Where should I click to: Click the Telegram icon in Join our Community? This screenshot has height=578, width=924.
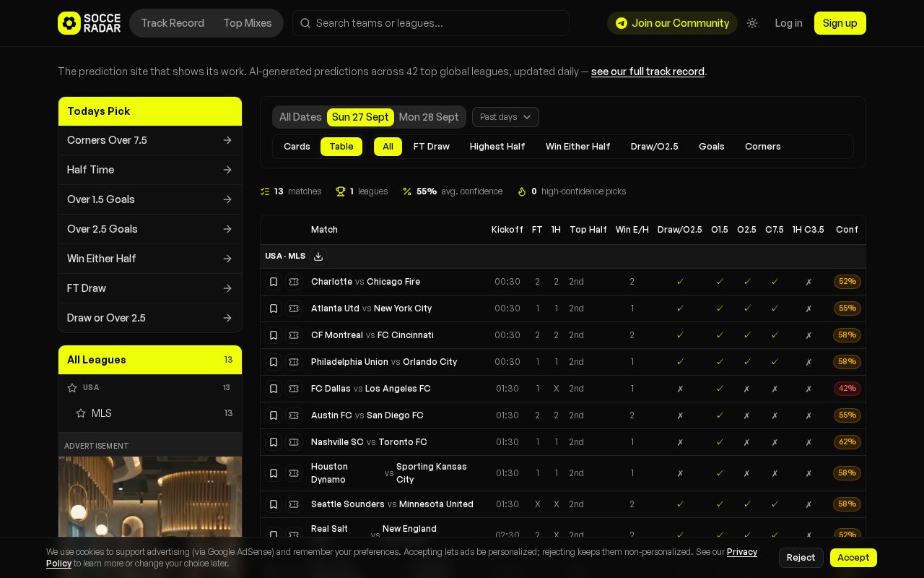tap(622, 23)
